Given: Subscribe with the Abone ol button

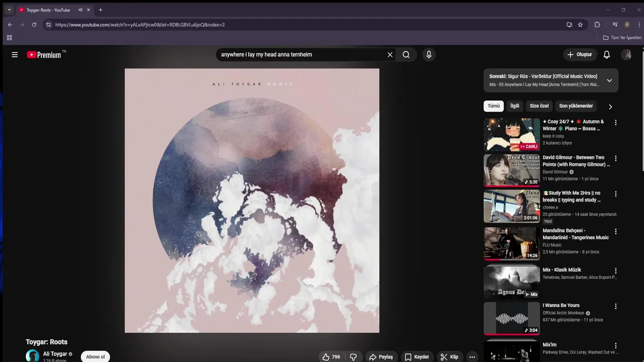Looking at the screenshot, I should tap(96, 357).
